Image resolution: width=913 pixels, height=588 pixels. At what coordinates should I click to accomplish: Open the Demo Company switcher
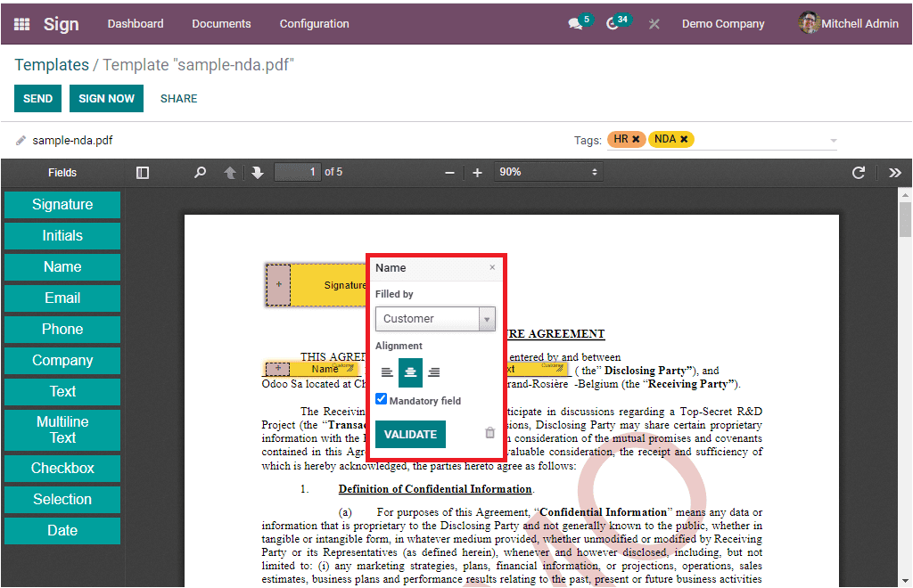[723, 24]
